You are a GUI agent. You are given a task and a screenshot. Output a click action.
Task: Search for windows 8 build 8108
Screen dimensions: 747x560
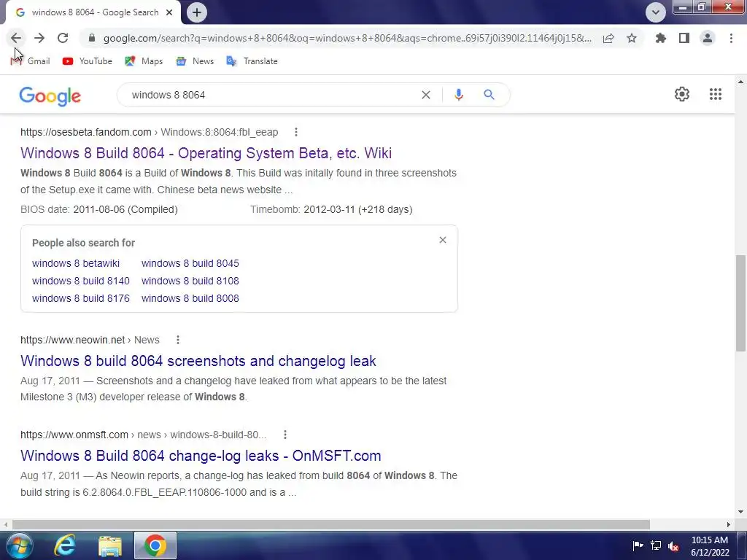coord(190,281)
